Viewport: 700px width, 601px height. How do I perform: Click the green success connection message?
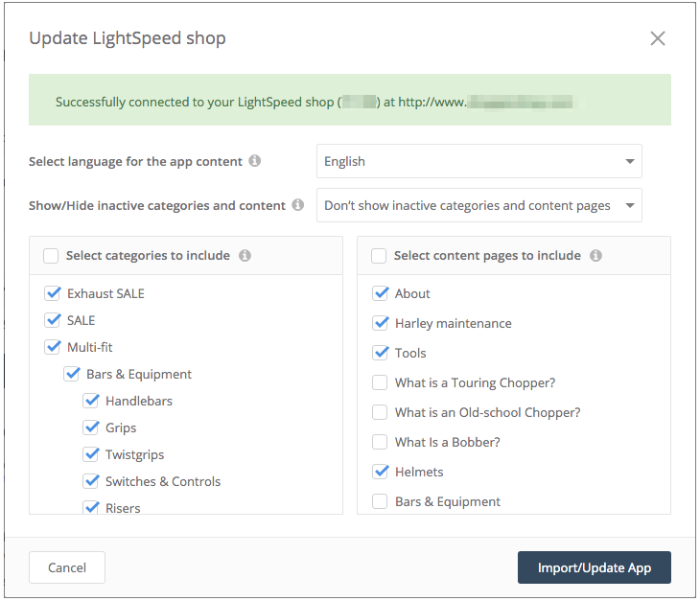349,101
